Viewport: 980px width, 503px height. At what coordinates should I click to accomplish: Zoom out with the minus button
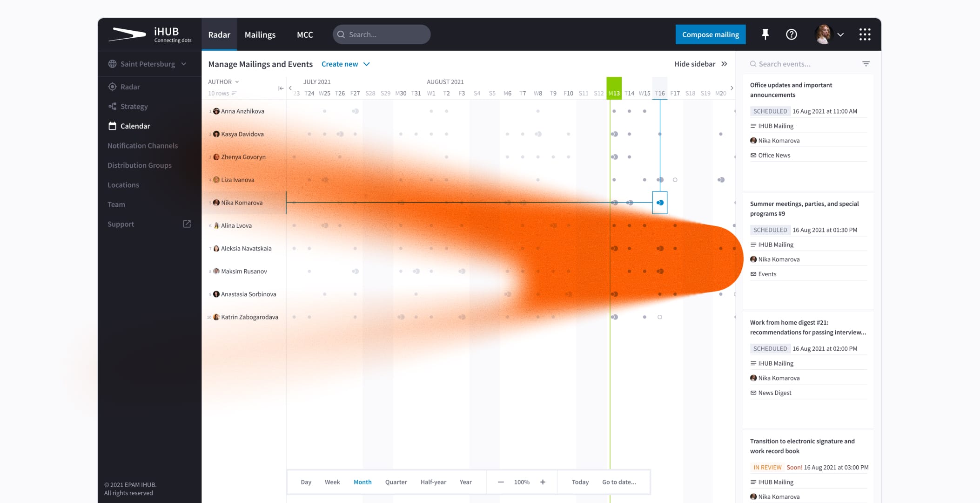coord(501,482)
